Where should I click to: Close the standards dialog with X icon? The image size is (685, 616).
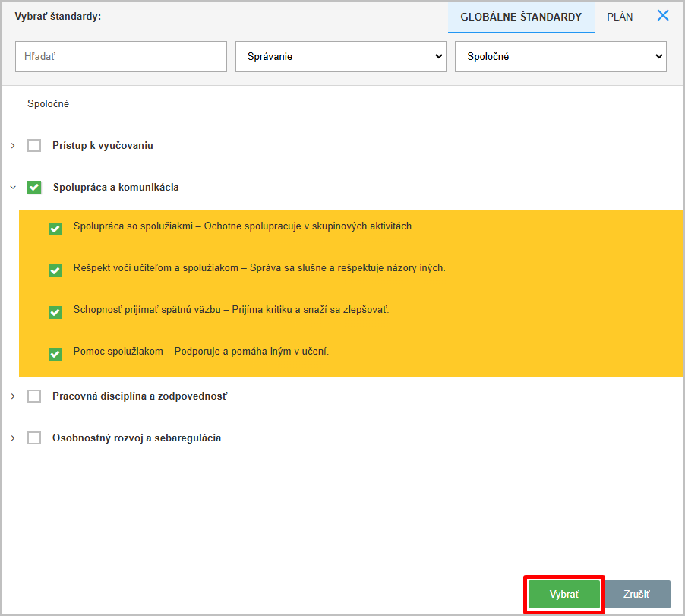pyautogui.click(x=663, y=16)
